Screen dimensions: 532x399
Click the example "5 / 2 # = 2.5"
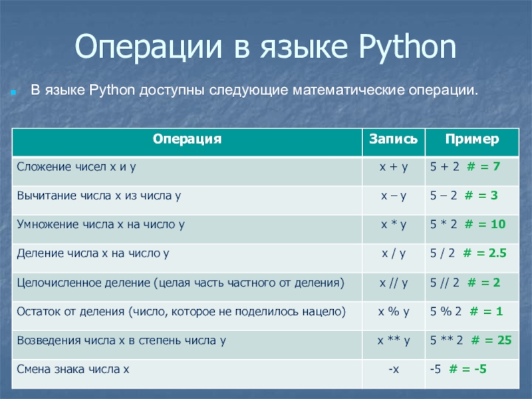click(468, 253)
